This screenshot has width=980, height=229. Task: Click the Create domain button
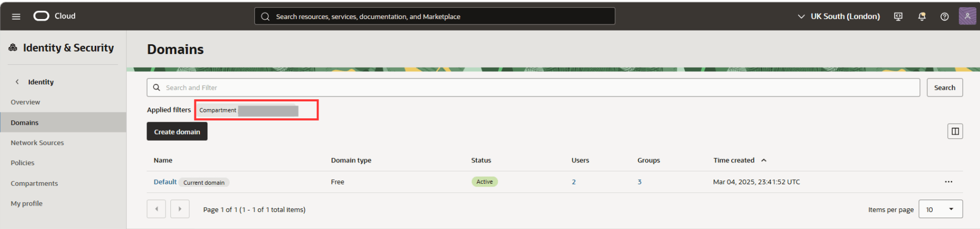pos(177,131)
